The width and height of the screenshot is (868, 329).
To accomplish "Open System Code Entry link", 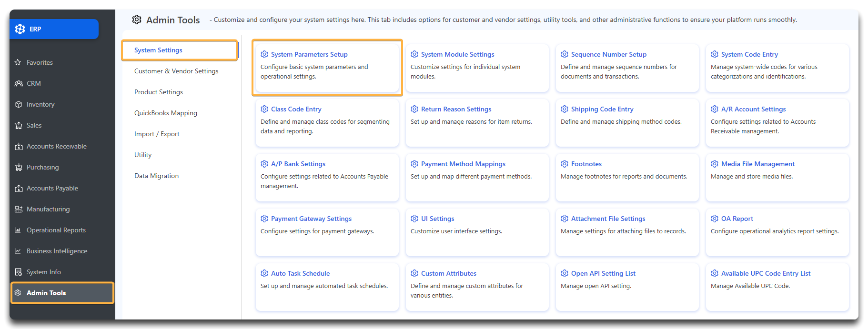I will coord(749,54).
